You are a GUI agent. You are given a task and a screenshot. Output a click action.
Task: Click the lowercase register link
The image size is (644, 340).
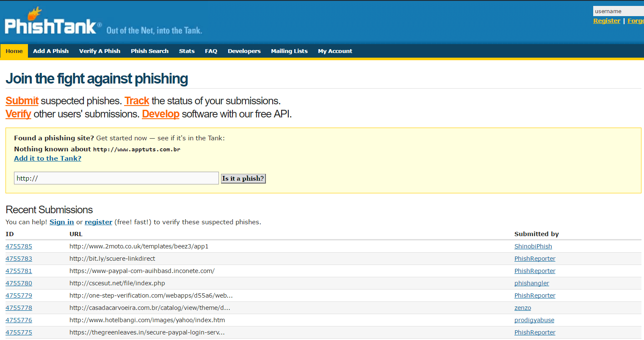pyautogui.click(x=98, y=222)
